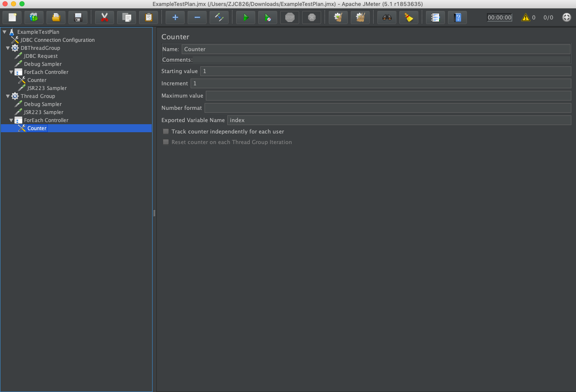Collapse ForEach Controller arrow under Thread Group

pos(11,120)
